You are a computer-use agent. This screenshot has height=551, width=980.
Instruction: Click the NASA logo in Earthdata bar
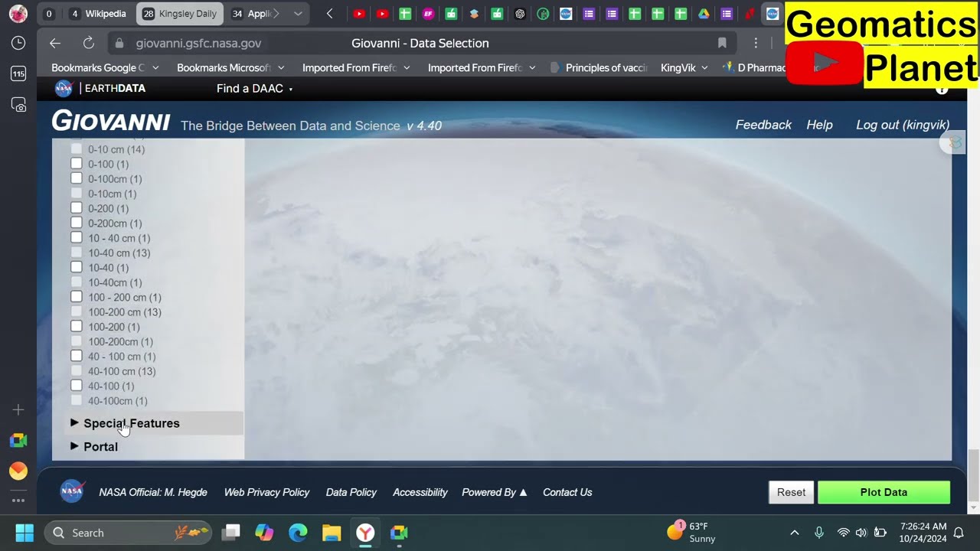tap(64, 88)
